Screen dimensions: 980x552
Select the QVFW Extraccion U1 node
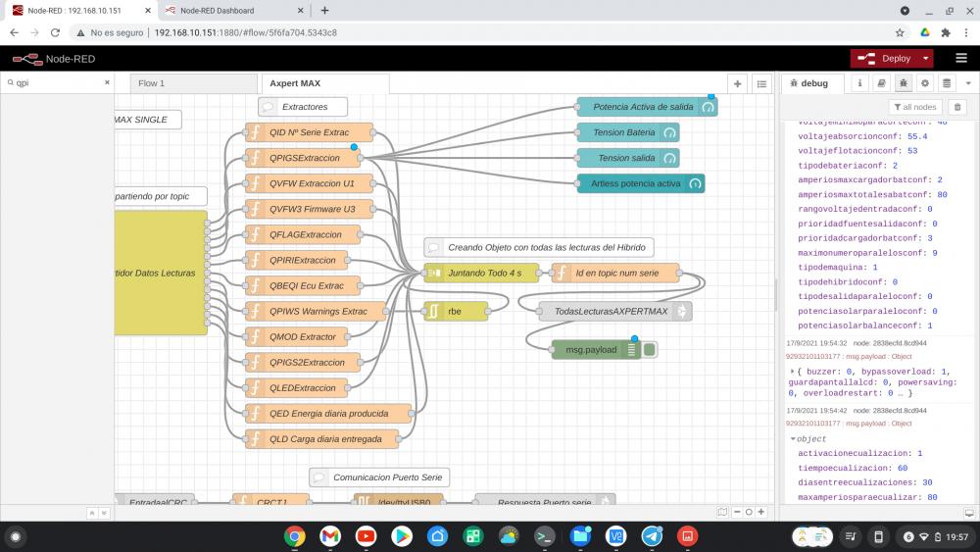coord(310,183)
